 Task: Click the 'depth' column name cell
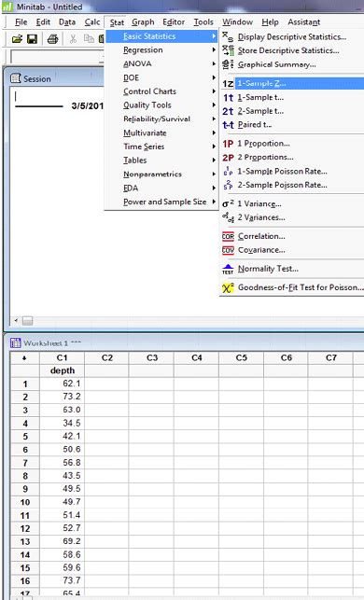(62, 370)
